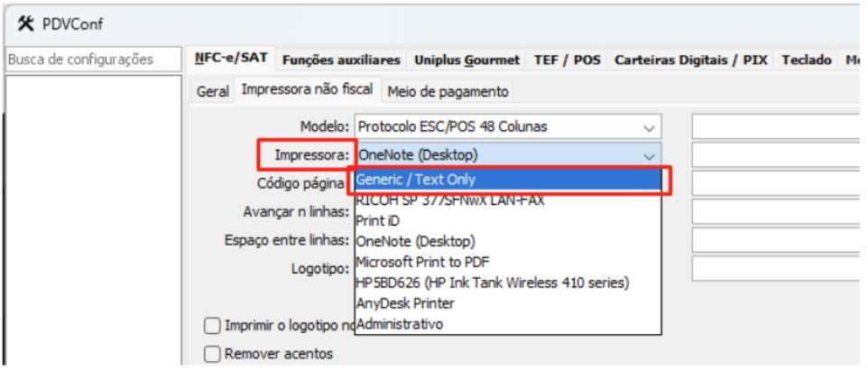
Task: Open Carteiras Digitais / PIX tab
Action: 691,60
